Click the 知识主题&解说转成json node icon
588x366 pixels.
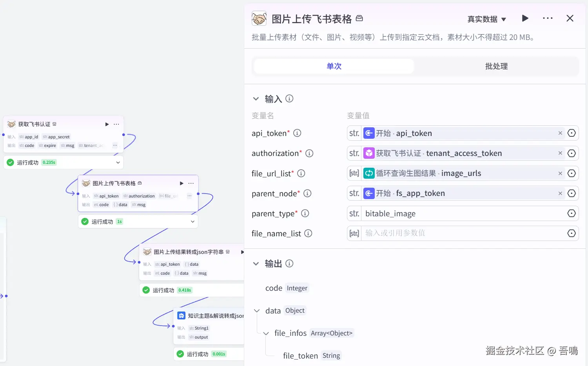pos(181,315)
